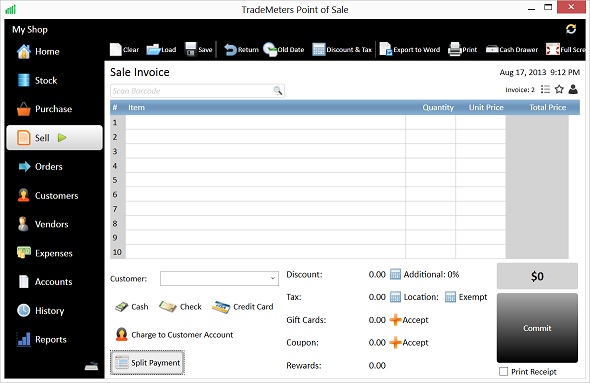Click the Unit Price cell in row 5
The image size is (590, 383).
pyautogui.click(x=481, y=180)
